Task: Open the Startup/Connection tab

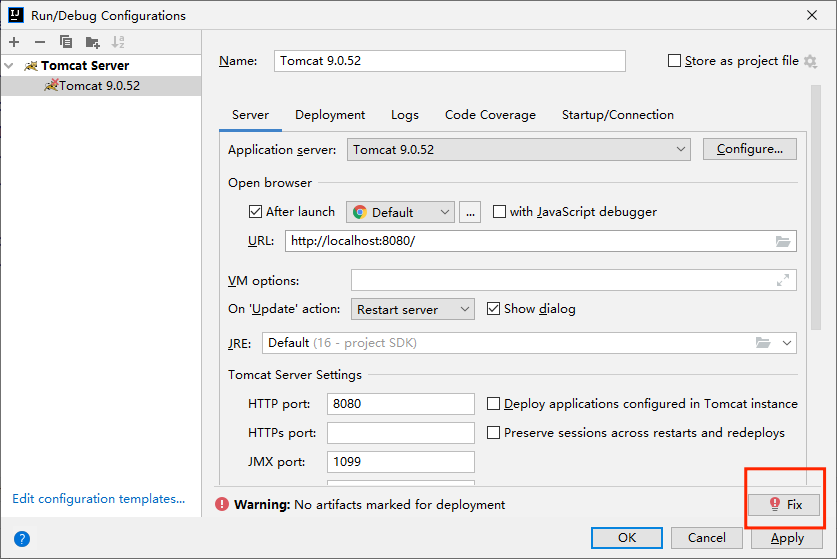Action: coord(618,115)
